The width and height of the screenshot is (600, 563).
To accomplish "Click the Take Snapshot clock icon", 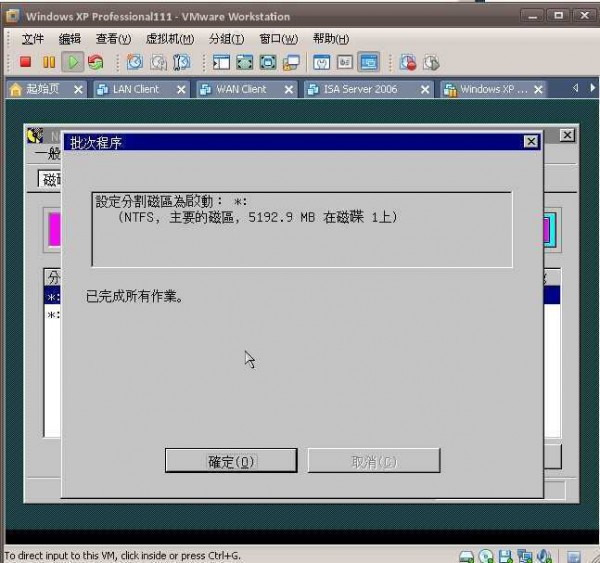I will point(135,62).
